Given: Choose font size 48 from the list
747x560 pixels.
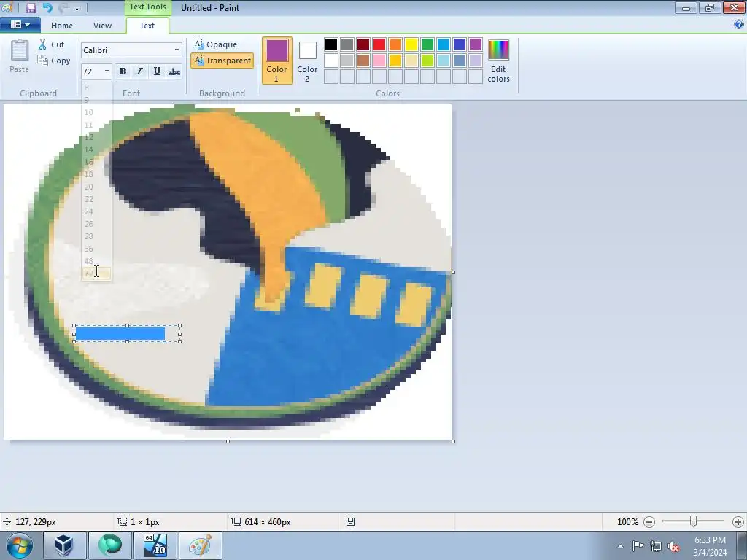Looking at the screenshot, I should [96, 261].
